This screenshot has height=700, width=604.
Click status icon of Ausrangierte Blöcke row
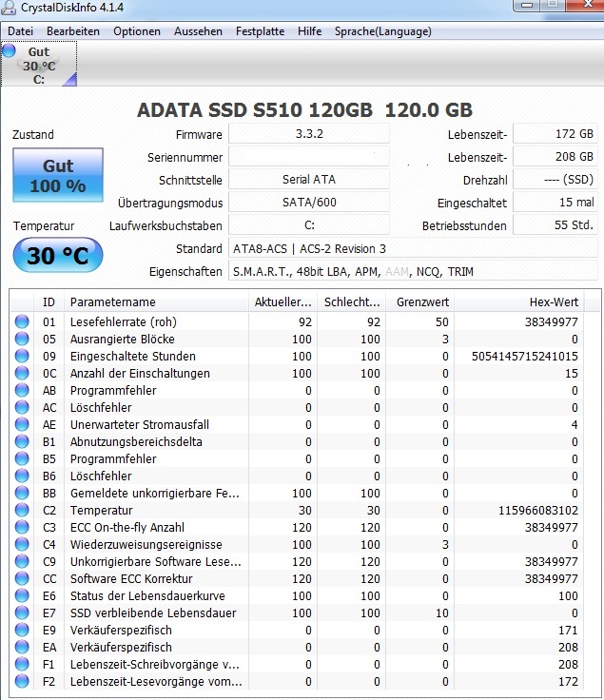pyautogui.click(x=22, y=339)
